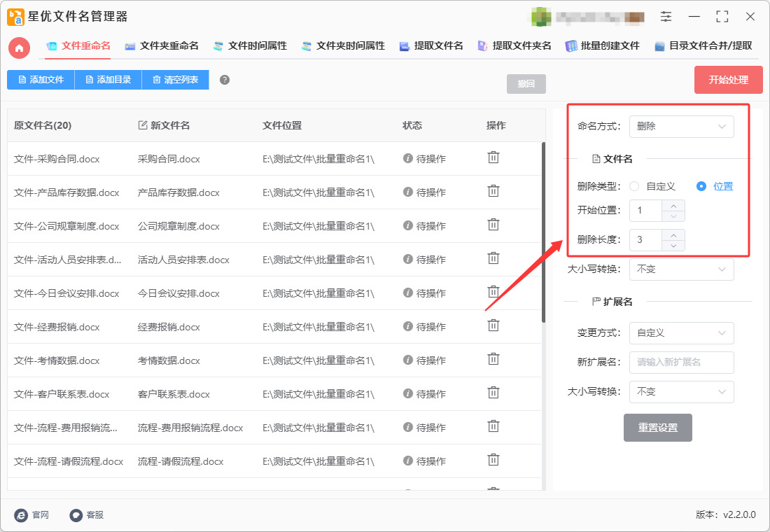Viewport: 770px width, 532px height.
Task: Decrease the 删除长度 value
Action: pyautogui.click(x=673, y=246)
